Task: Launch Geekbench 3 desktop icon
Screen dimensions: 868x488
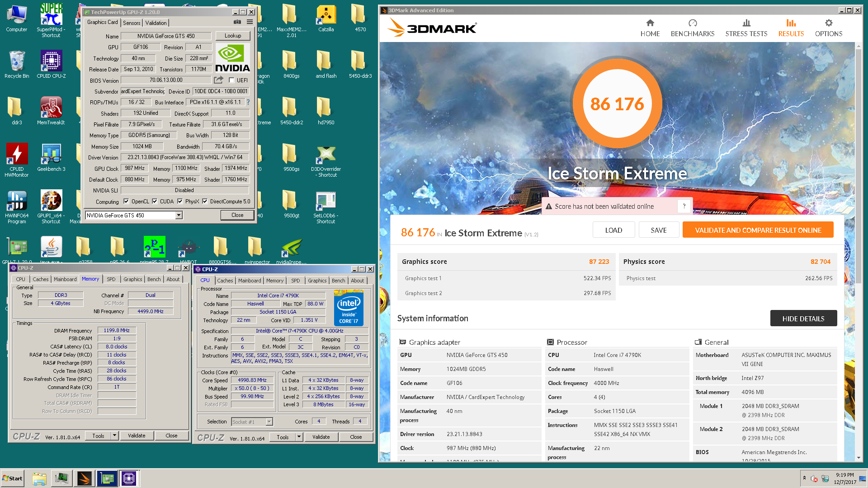Action: tap(51, 157)
